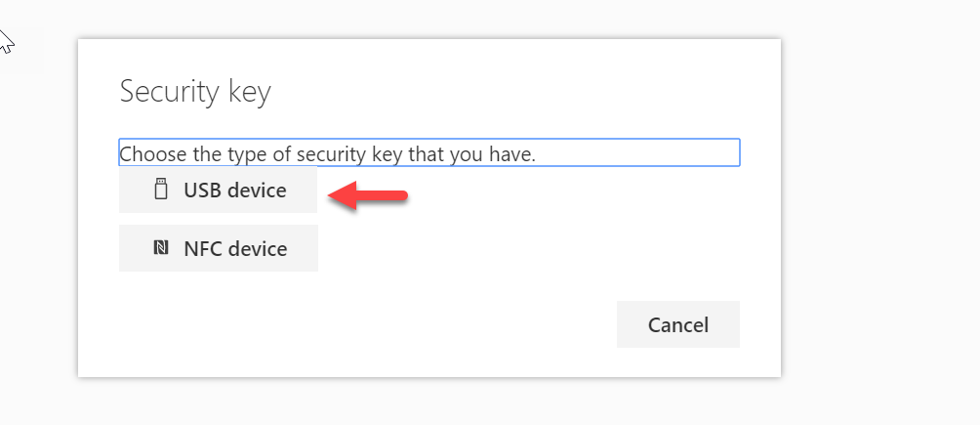Select the USB device button

pyautogui.click(x=218, y=190)
